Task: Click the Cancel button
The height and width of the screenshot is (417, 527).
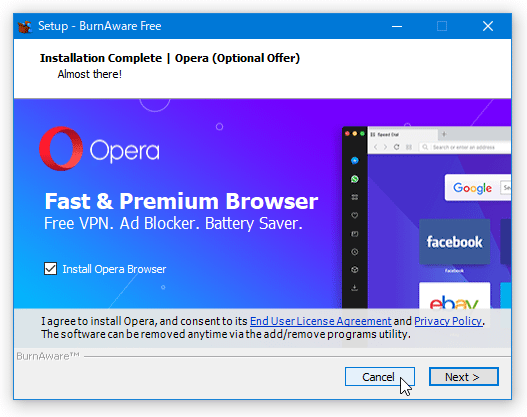Action: (x=380, y=377)
